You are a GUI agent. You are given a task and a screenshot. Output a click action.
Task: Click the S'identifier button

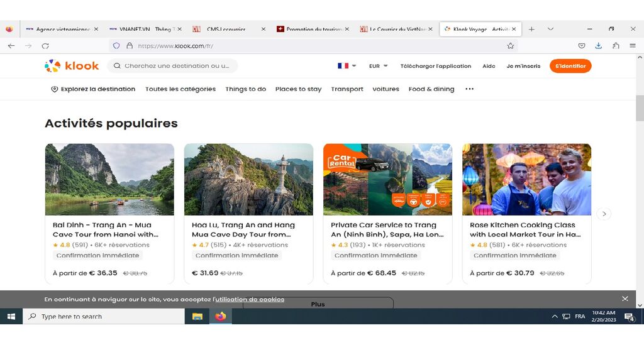point(570,66)
